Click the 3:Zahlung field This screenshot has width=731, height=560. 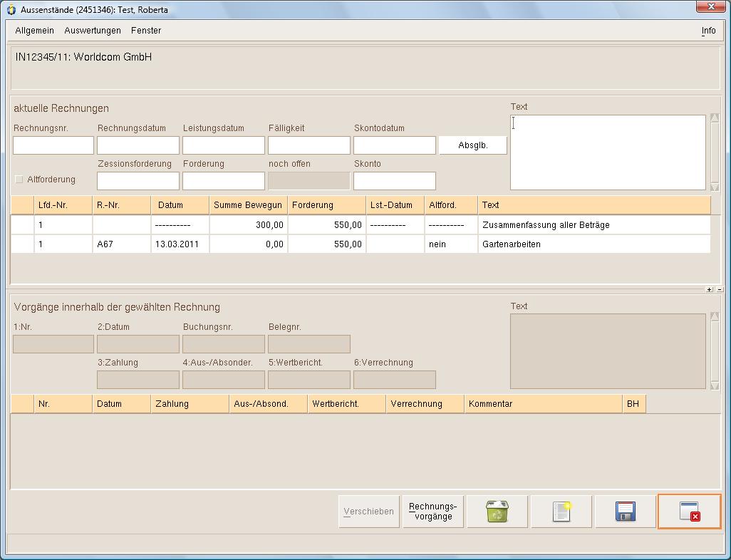coord(138,380)
